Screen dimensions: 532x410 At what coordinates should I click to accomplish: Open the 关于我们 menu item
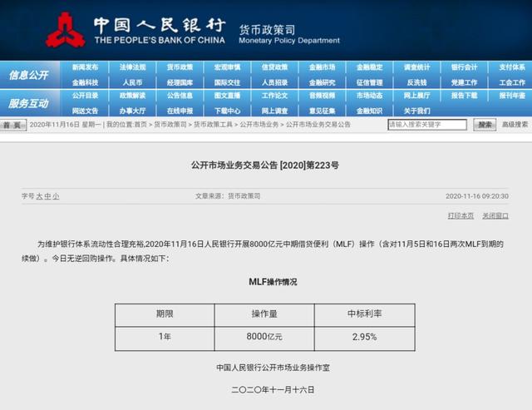pos(417,111)
